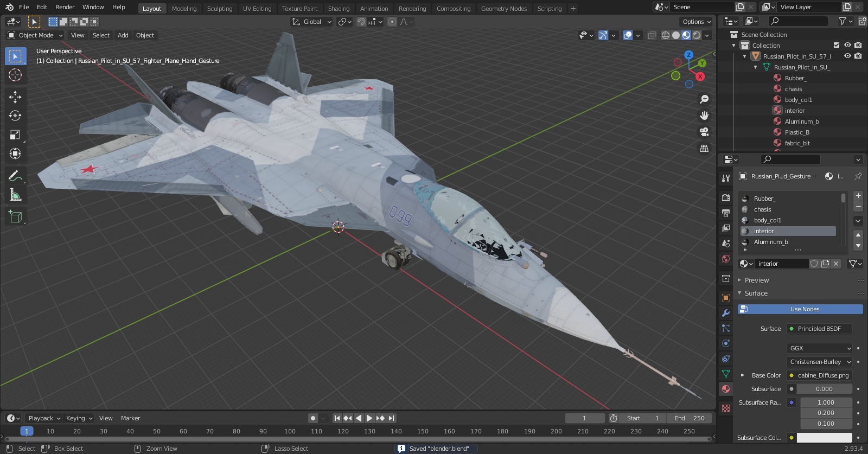Image resolution: width=868 pixels, height=454 pixels.
Task: Remove material slot with minus button
Action: pos(858,207)
